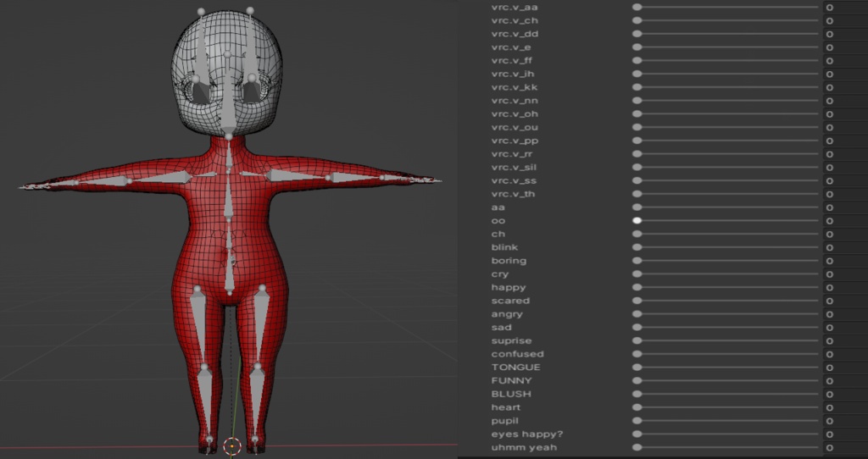
Task: Click the vrc.v_ou value field
Action: point(845,127)
